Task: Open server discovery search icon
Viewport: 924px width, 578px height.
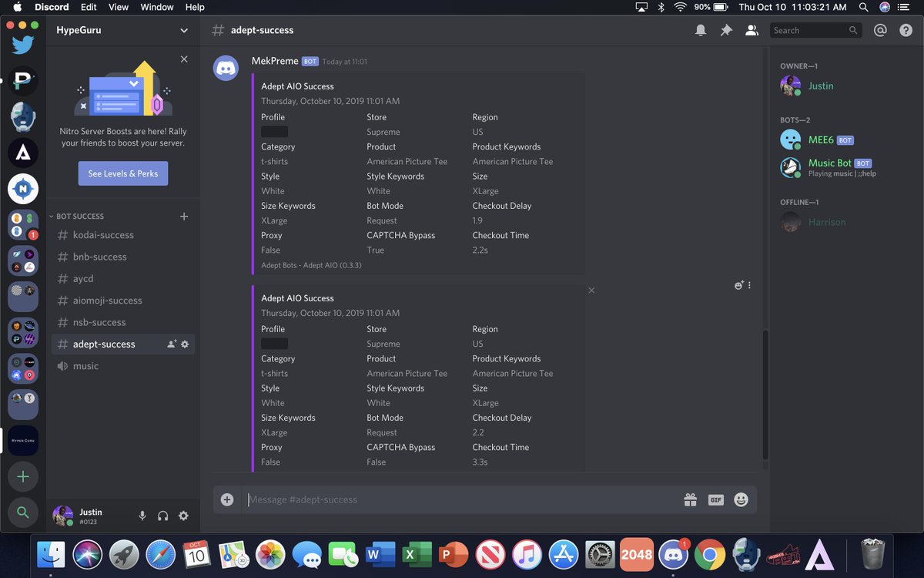Action: coord(23,512)
